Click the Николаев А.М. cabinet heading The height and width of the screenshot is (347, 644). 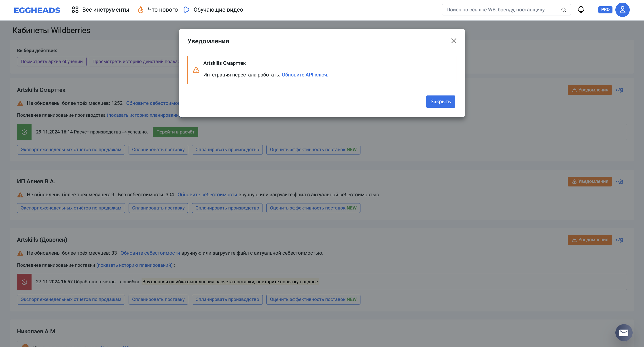(37, 331)
